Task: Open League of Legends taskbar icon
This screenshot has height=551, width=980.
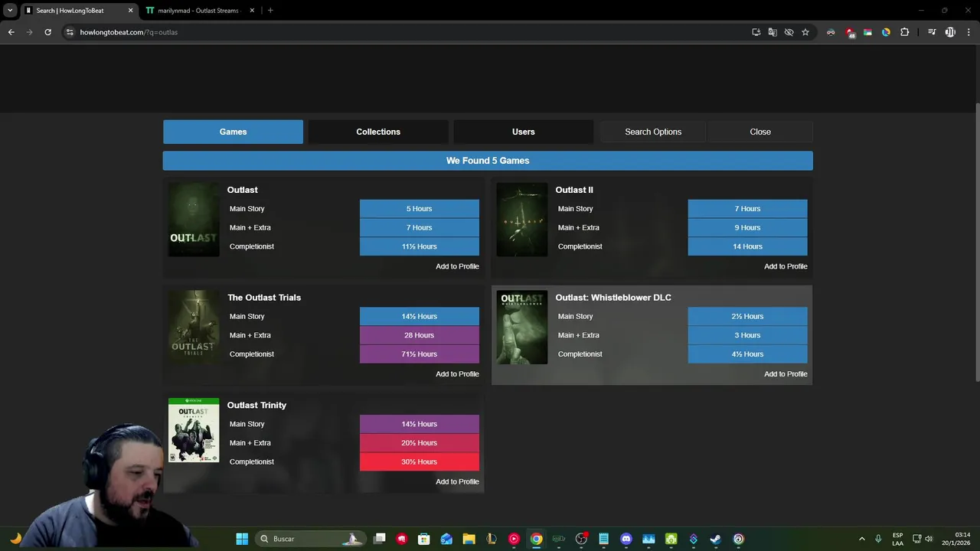Action: (x=492, y=539)
